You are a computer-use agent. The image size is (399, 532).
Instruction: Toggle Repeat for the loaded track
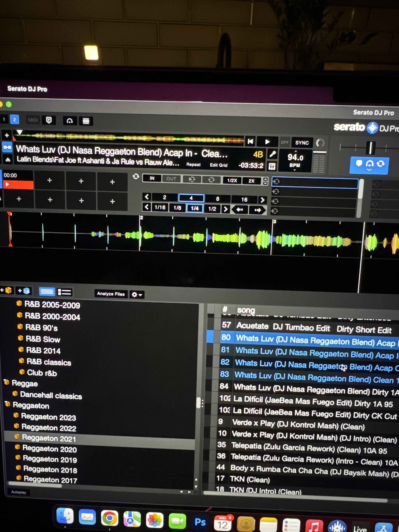[x=193, y=165]
